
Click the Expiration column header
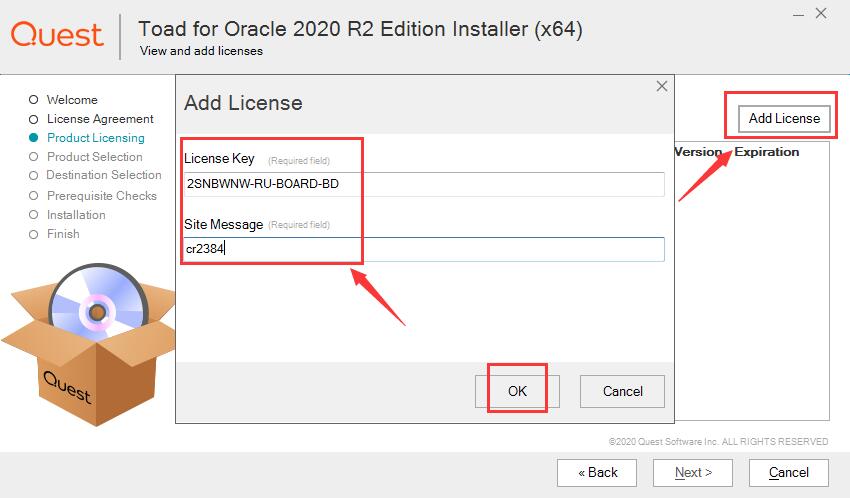(767, 152)
